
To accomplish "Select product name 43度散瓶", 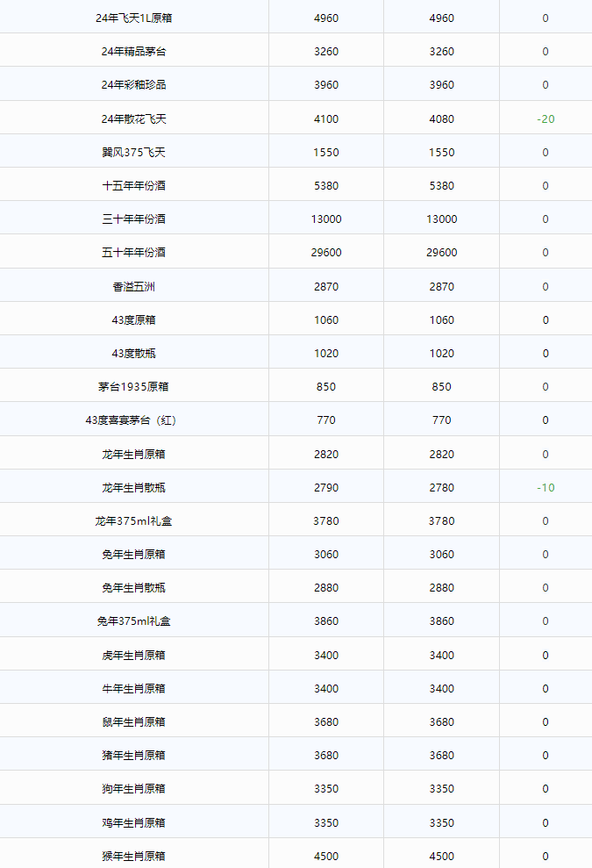I will click(x=134, y=353).
